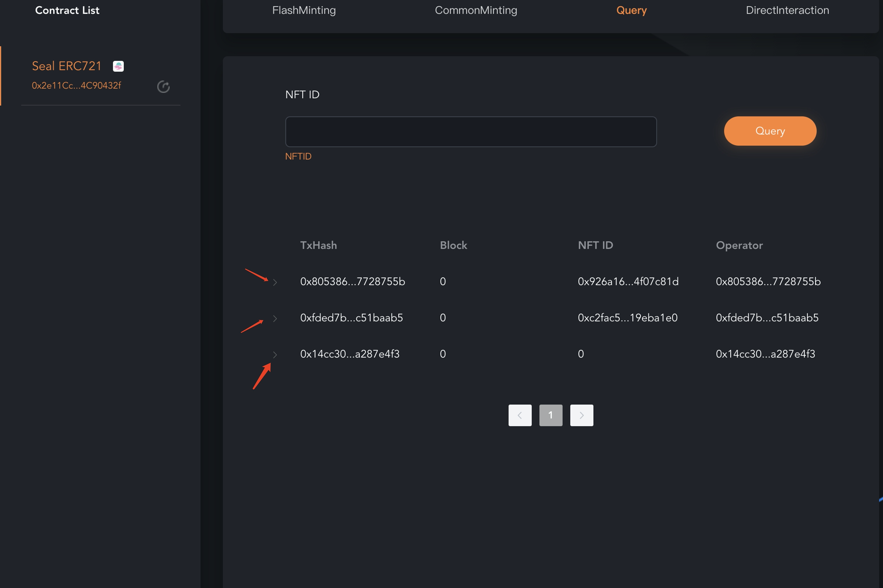883x588 pixels.
Task: Expand the 0xfded7b...c51baab5 row
Action: (275, 318)
